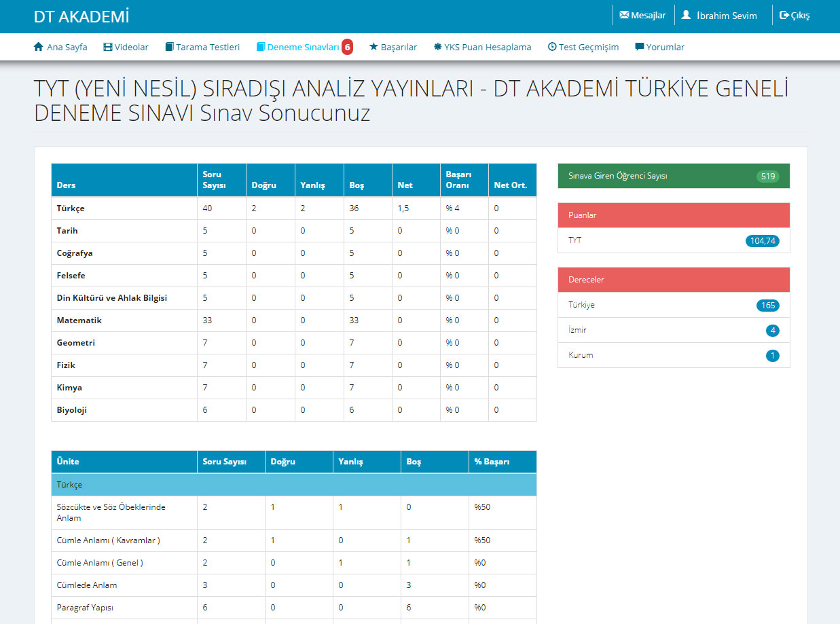Click Din Kültürü ve Ahlak Bilgisi row label

(112, 298)
